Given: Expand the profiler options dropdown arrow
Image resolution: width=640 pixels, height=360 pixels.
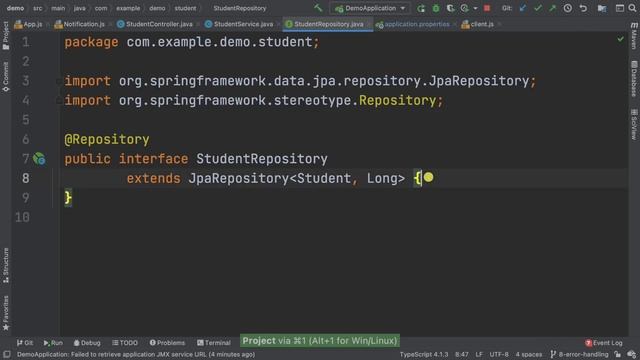Looking at the screenshot, I should [x=476, y=8].
